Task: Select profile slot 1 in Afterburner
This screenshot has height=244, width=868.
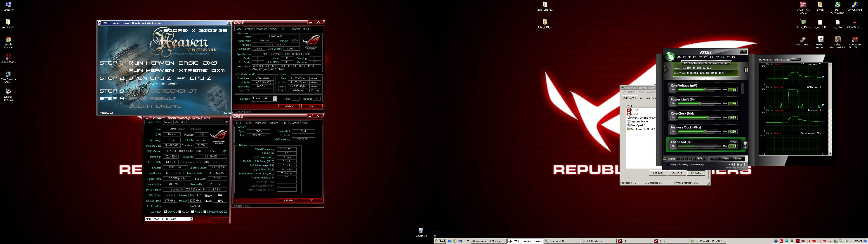Action: [x=678, y=159]
